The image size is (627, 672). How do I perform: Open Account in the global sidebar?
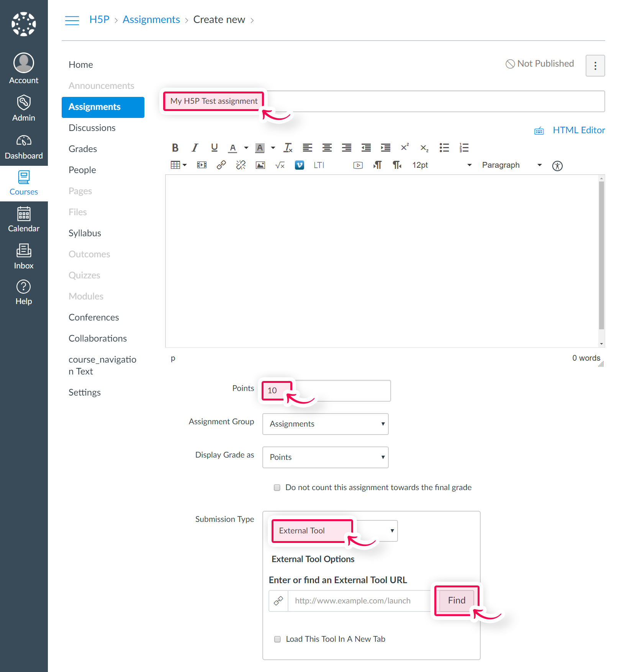point(24,69)
